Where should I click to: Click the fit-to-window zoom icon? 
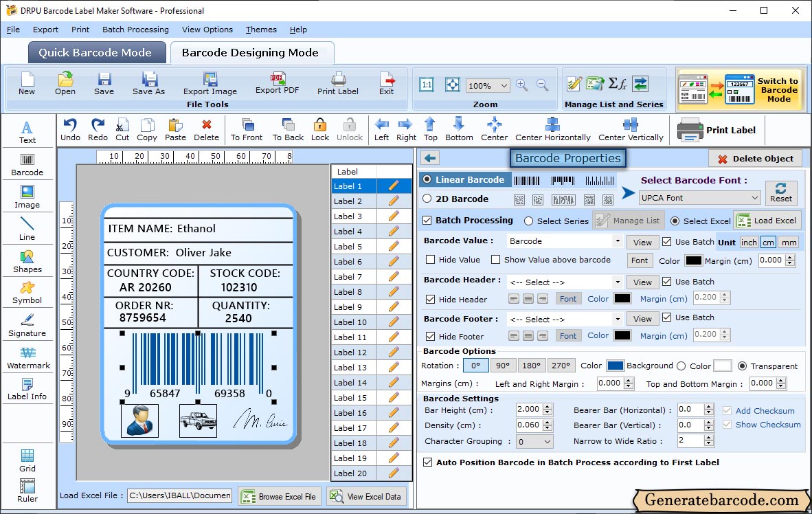click(x=452, y=85)
